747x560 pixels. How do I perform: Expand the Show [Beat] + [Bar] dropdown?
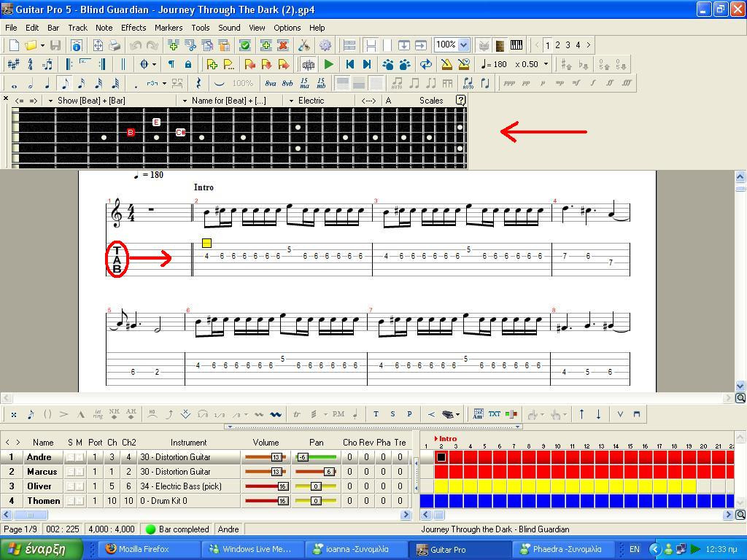point(50,101)
